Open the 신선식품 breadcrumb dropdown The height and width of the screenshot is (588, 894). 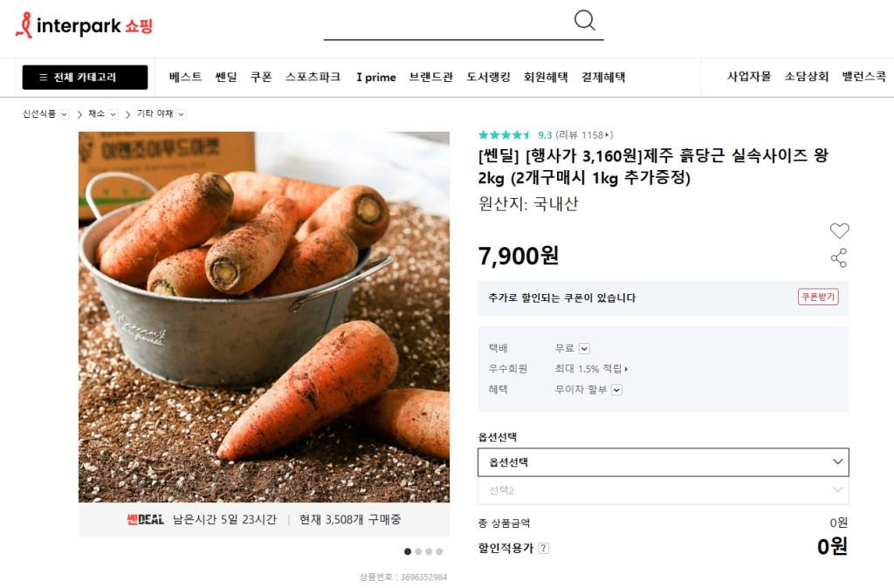[64, 114]
